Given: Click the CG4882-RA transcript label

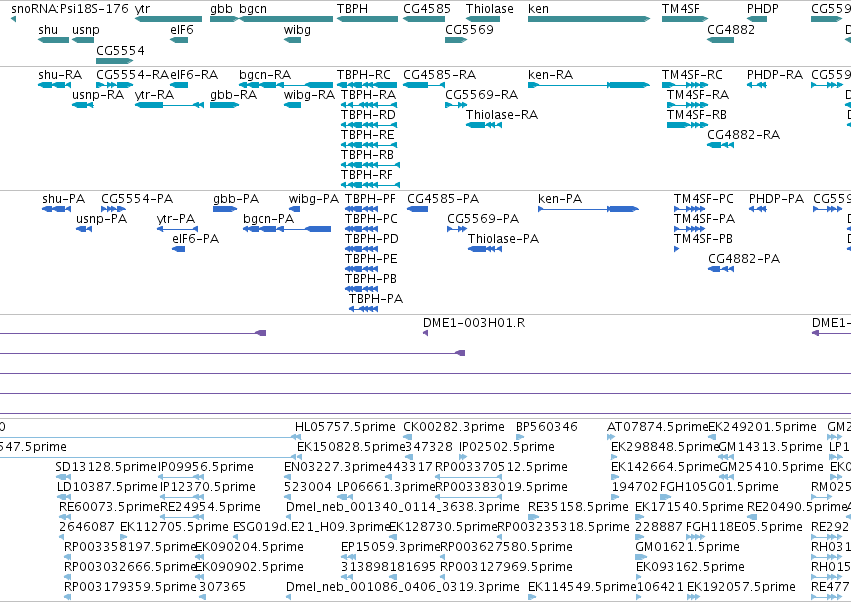Looking at the screenshot, I should click(744, 135).
